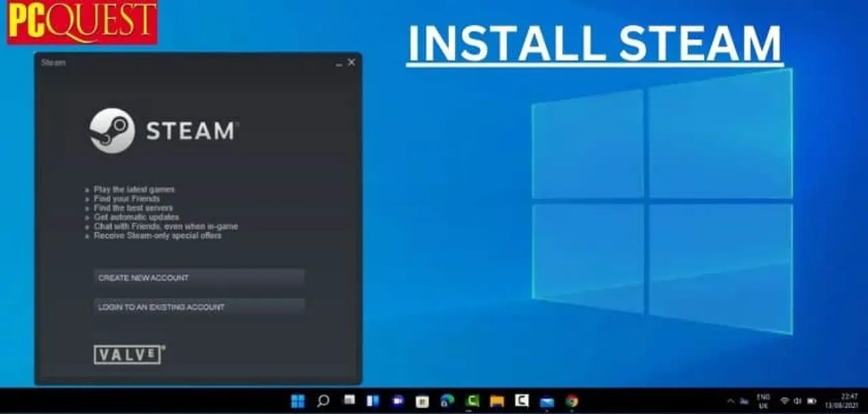868x414 pixels.
Task: Open taskbar Search
Action: (323, 400)
